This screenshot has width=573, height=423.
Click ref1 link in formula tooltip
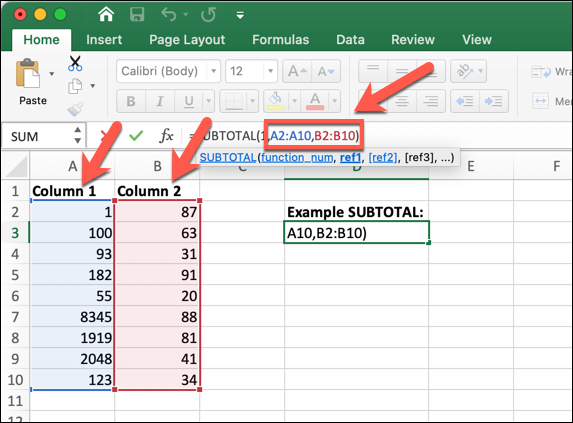pos(350,157)
